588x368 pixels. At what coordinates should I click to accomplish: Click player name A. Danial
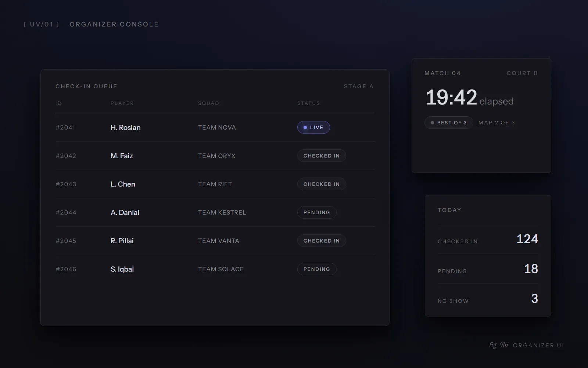point(125,212)
